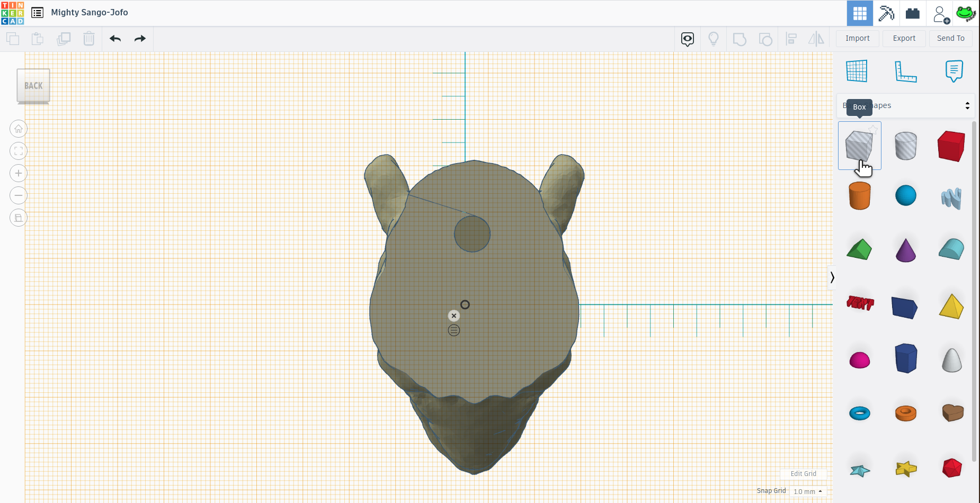
Task: Click the Send To button
Action: tap(951, 38)
